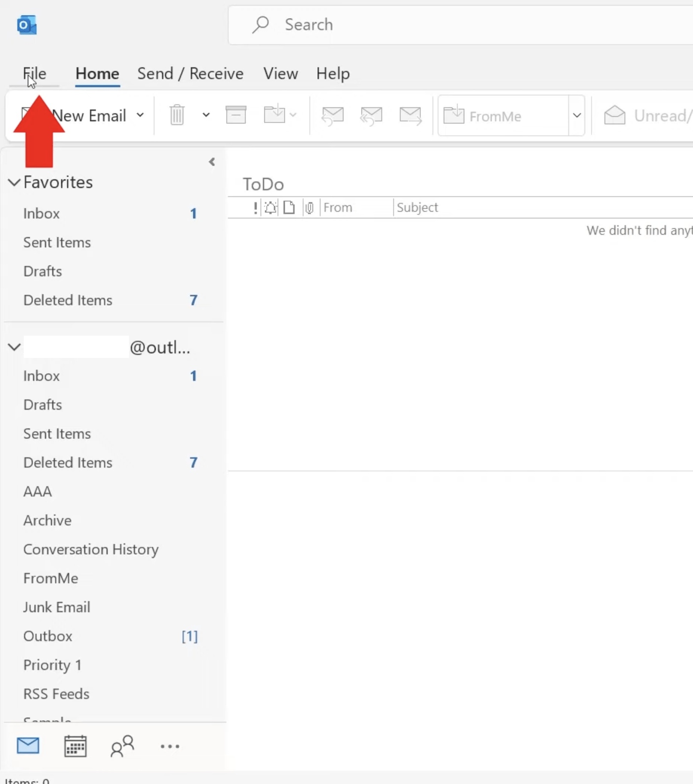Collapse the @outl... account folder chevron

(14, 347)
